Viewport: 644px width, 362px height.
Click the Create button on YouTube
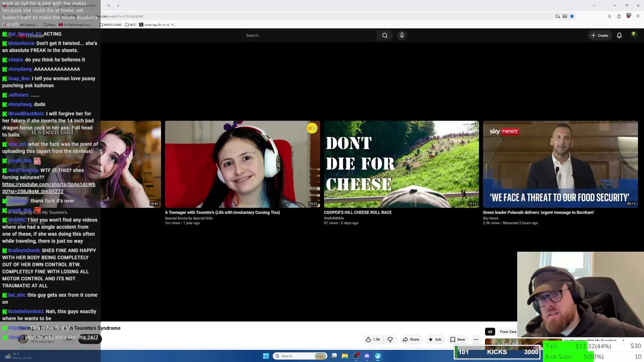coord(600,35)
